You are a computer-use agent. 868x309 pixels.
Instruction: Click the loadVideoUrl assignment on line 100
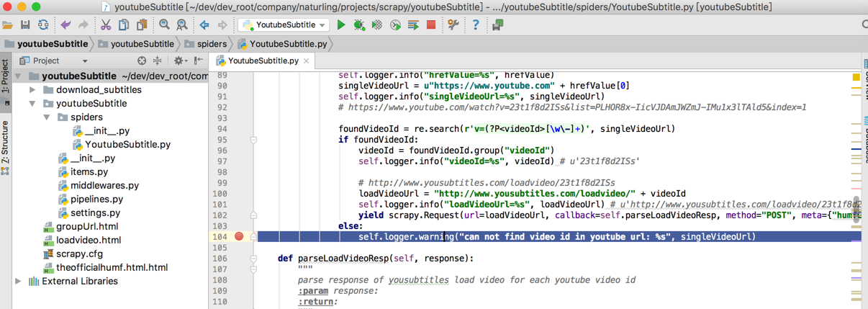tap(522, 193)
